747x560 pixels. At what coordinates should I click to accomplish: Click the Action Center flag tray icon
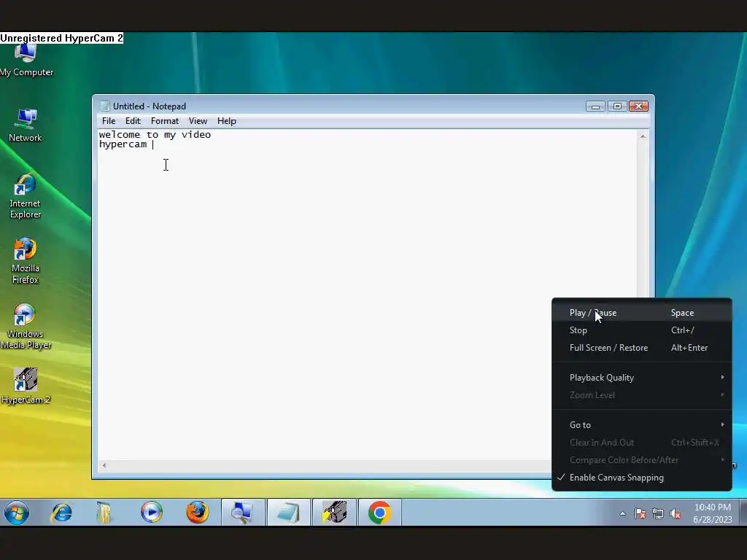[x=640, y=513]
